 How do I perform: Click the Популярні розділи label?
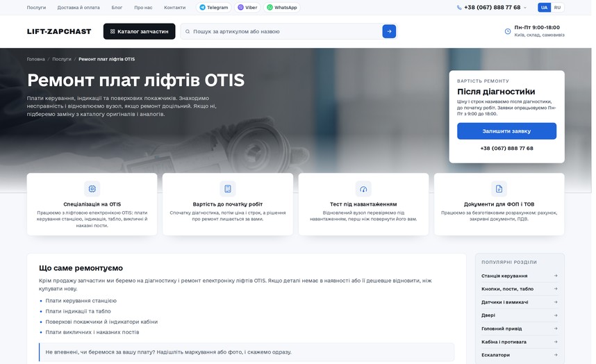click(x=509, y=262)
